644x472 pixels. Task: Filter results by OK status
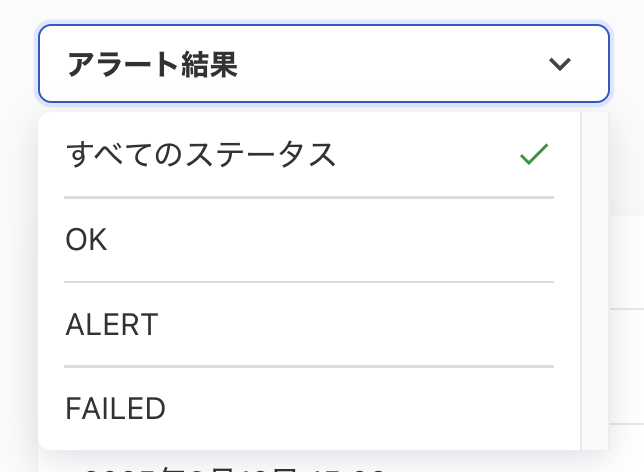[86, 240]
